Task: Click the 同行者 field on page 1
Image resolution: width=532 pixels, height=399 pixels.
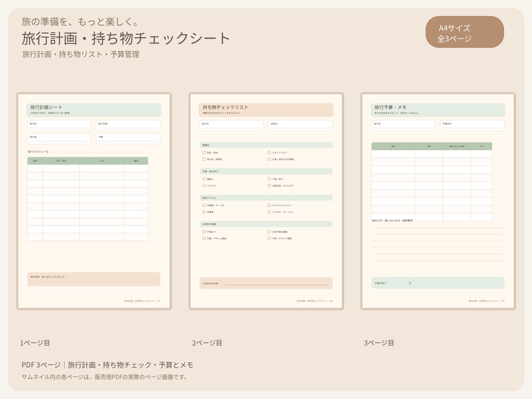Action: click(59, 139)
